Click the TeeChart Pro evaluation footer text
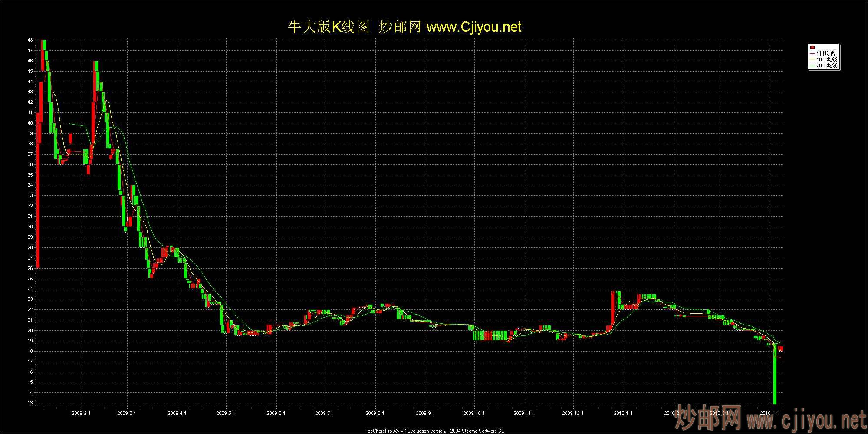 434,431
